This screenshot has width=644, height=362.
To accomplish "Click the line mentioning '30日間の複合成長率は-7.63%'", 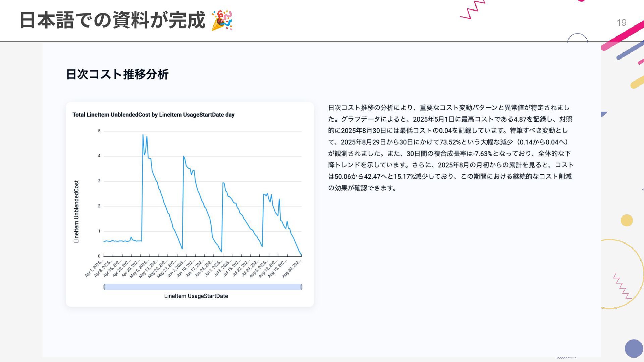I will click(449, 154).
